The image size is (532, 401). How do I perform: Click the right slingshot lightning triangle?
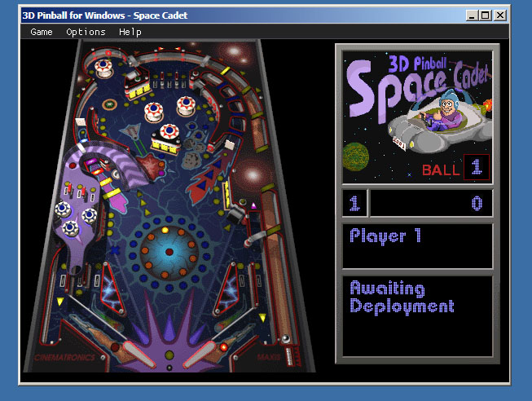[x=226, y=288]
